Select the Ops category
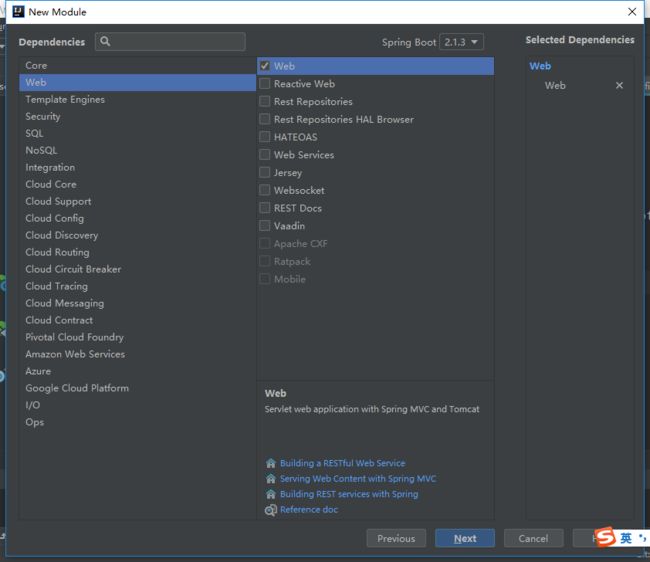 [x=137, y=422]
